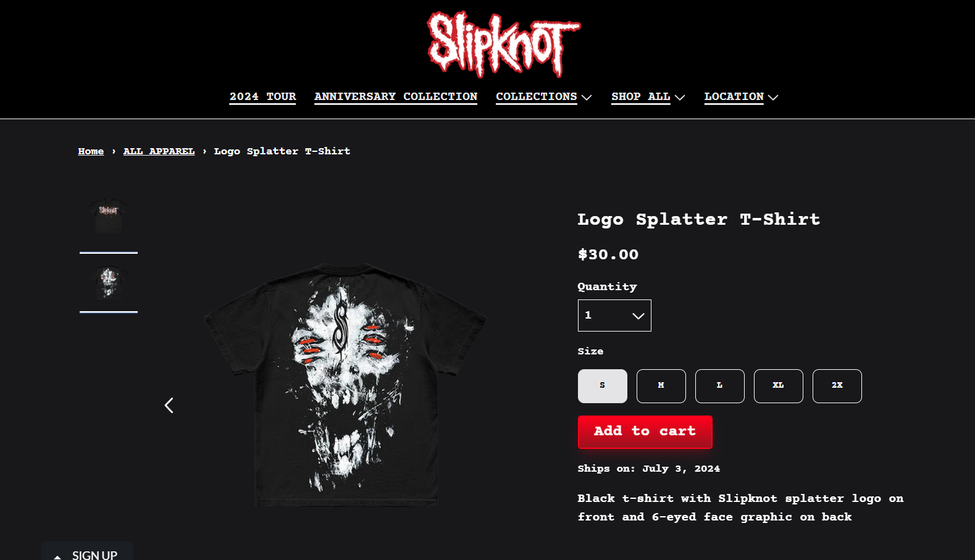The width and height of the screenshot is (975, 560).
Task: Choose size M
Action: 661,386
